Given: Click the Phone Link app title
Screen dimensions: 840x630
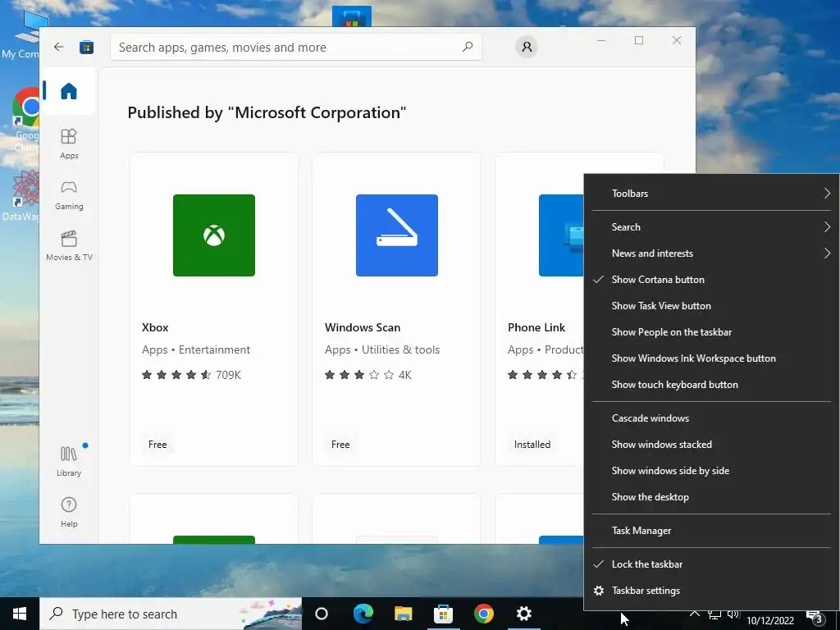Looking at the screenshot, I should [536, 327].
